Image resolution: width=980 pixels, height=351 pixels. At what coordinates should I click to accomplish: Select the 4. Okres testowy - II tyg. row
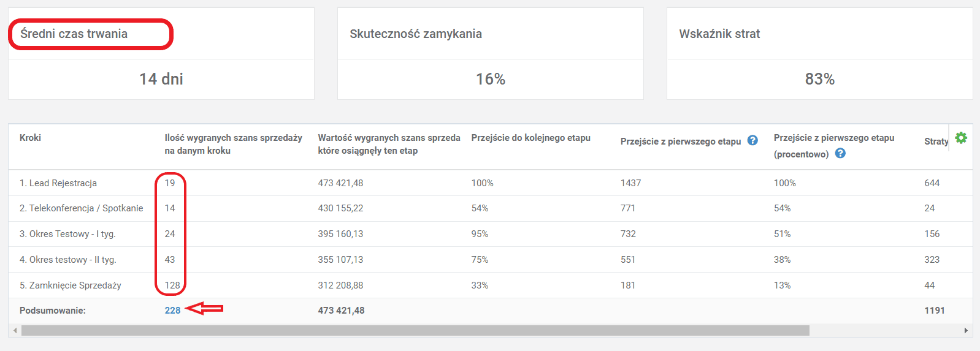point(67,260)
